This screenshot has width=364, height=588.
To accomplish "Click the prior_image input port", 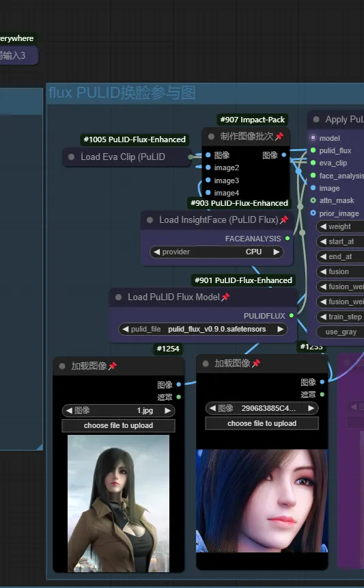I will [x=313, y=213].
